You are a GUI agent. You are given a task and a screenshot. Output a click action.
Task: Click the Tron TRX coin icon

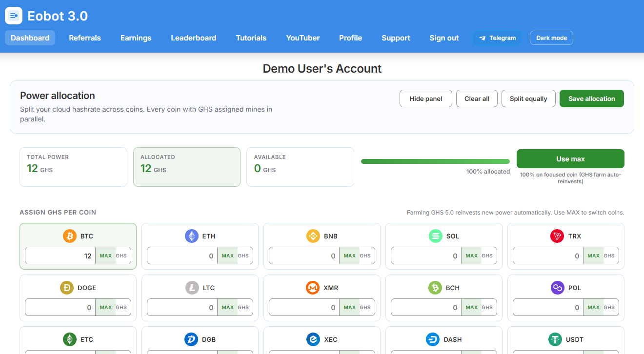pos(557,236)
